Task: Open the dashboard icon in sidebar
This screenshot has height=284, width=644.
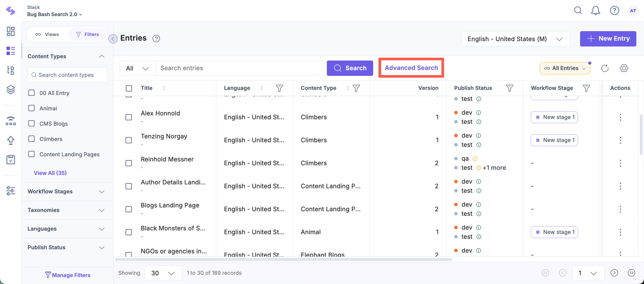Action: click(x=11, y=31)
